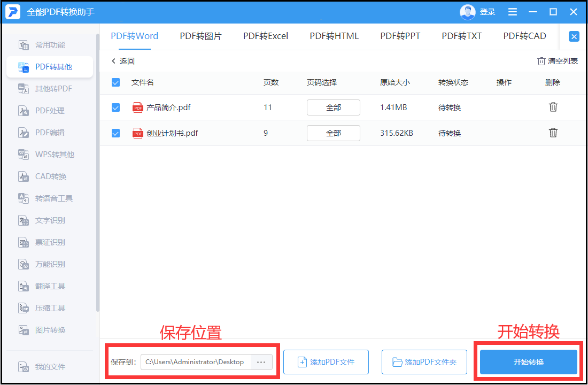The width and height of the screenshot is (588, 385).
Task: Switch to the PDF转HTML tab
Action: pyautogui.click(x=334, y=36)
